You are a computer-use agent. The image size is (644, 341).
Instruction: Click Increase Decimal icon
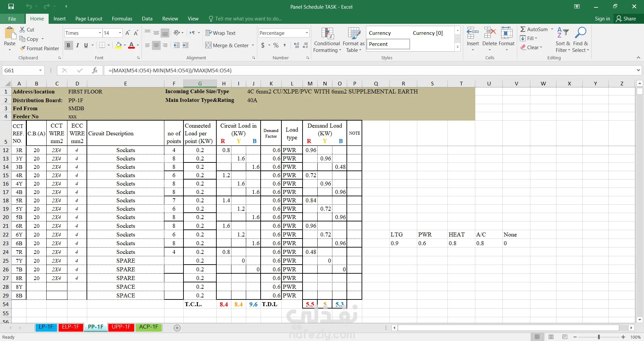297,45
